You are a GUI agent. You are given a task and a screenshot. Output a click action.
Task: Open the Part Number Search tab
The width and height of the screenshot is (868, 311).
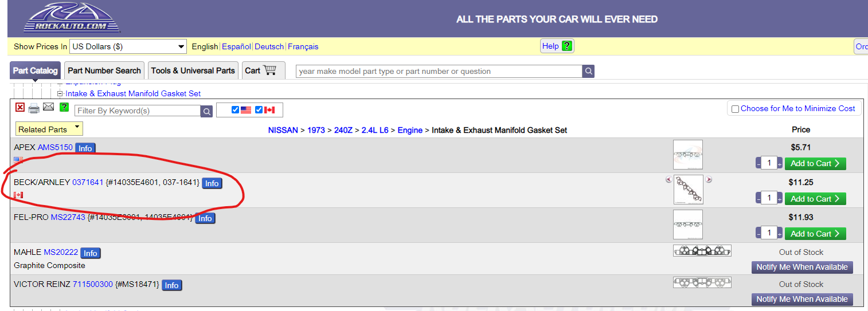coord(104,70)
